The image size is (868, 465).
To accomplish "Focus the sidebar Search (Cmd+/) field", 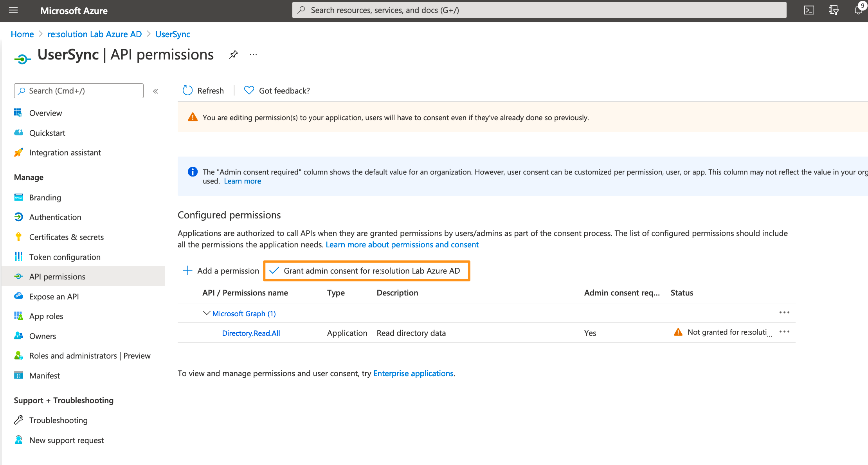I will pos(79,91).
